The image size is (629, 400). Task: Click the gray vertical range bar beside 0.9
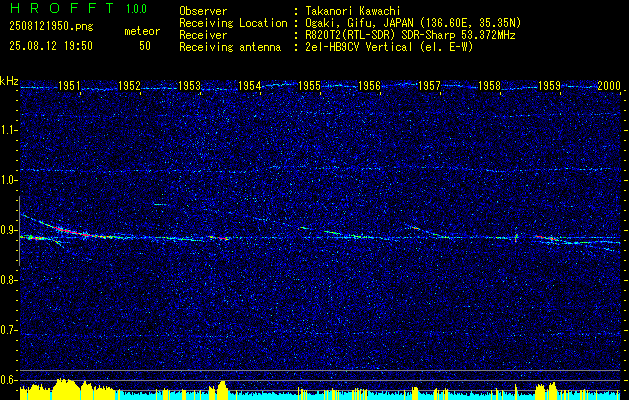pyautogui.click(x=19, y=231)
